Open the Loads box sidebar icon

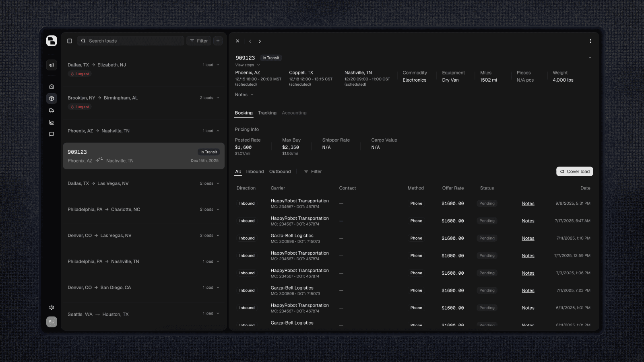point(52,99)
